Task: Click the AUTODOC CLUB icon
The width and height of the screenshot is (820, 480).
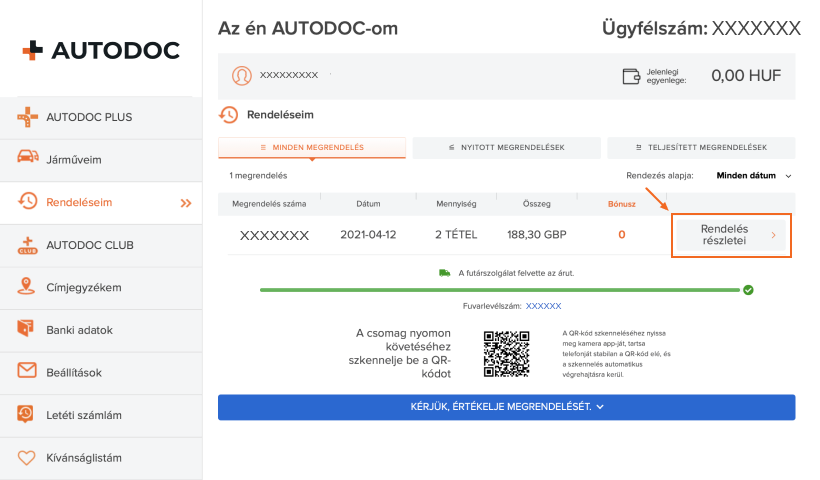Action: pos(27,245)
